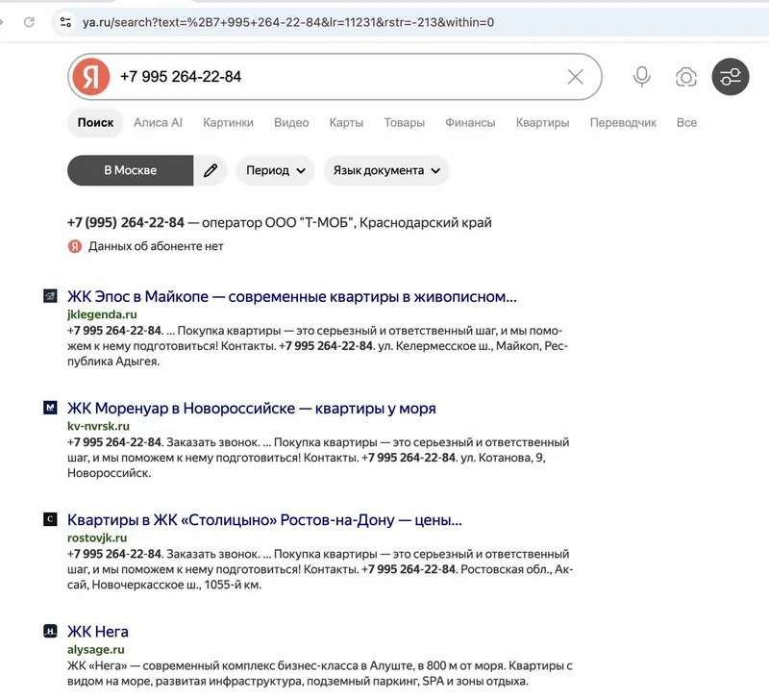
Task: Open alysage.ru domain link
Action: pyautogui.click(x=95, y=649)
